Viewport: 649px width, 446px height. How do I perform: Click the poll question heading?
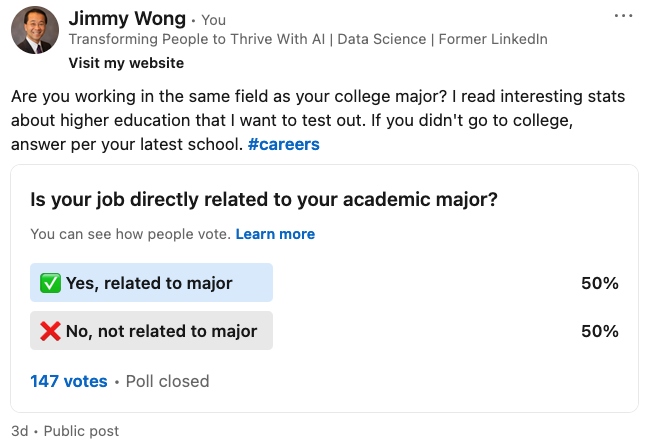tap(264, 199)
